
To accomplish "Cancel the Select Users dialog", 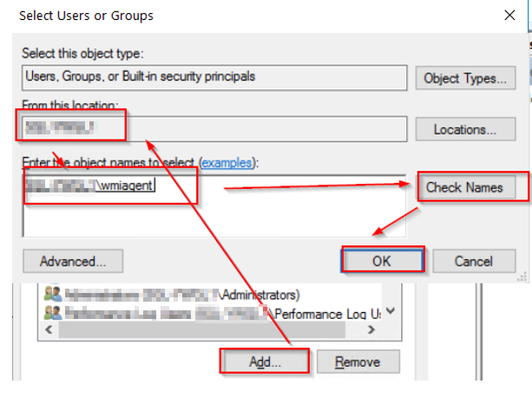I will (x=474, y=261).
